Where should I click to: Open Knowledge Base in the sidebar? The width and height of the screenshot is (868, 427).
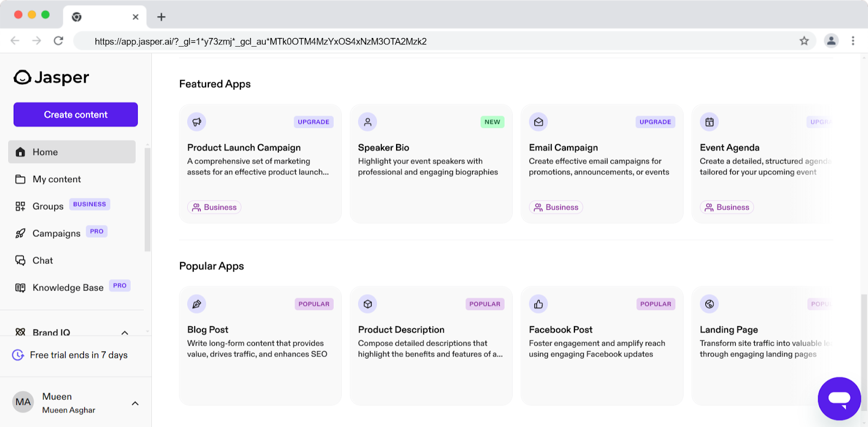click(72, 287)
